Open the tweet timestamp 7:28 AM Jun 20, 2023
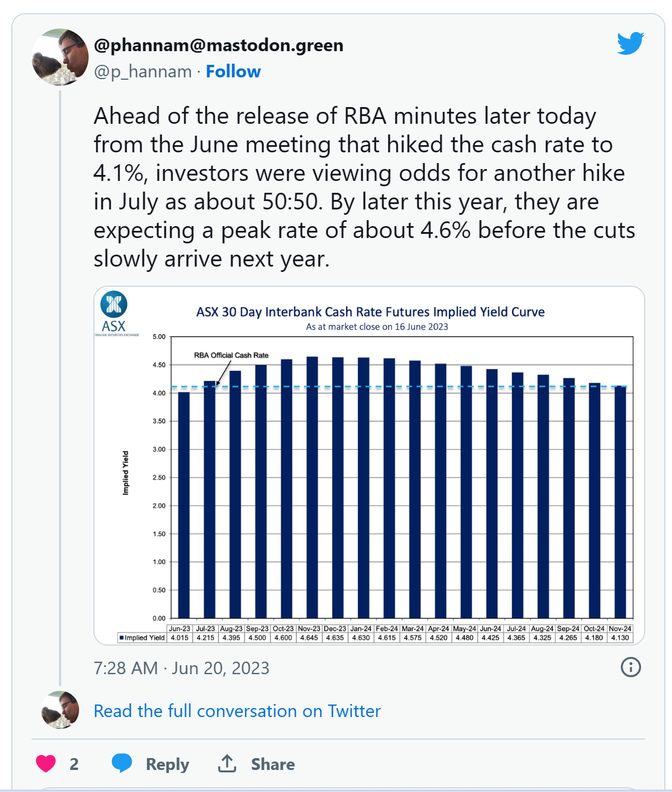This screenshot has width=672, height=792. pyautogui.click(x=181, y=668)
